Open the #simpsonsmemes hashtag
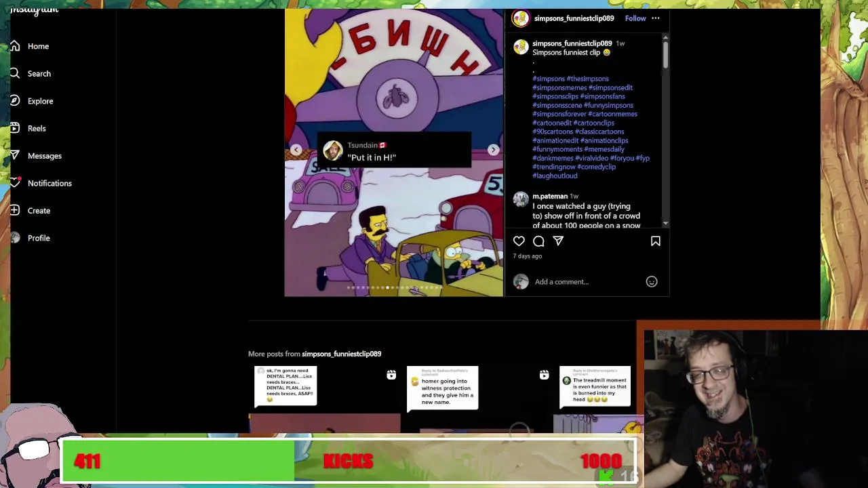 pos(559,87)
